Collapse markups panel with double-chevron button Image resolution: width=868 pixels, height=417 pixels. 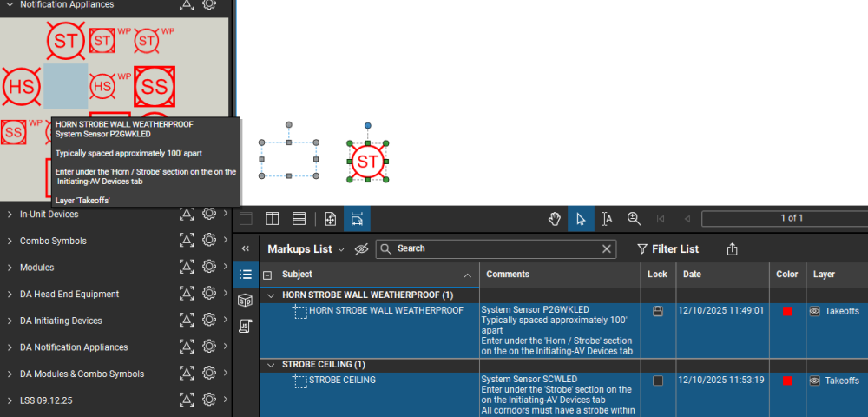tap(246, 249)
